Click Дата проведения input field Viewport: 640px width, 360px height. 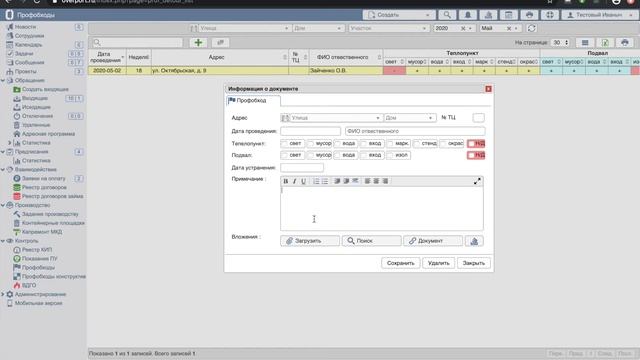tap(310, 131)
